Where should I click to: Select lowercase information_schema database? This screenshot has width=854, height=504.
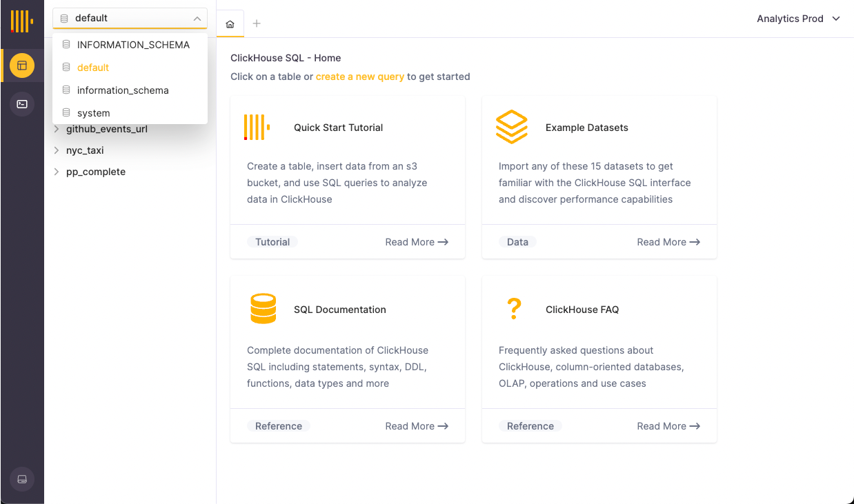[122, 90]
